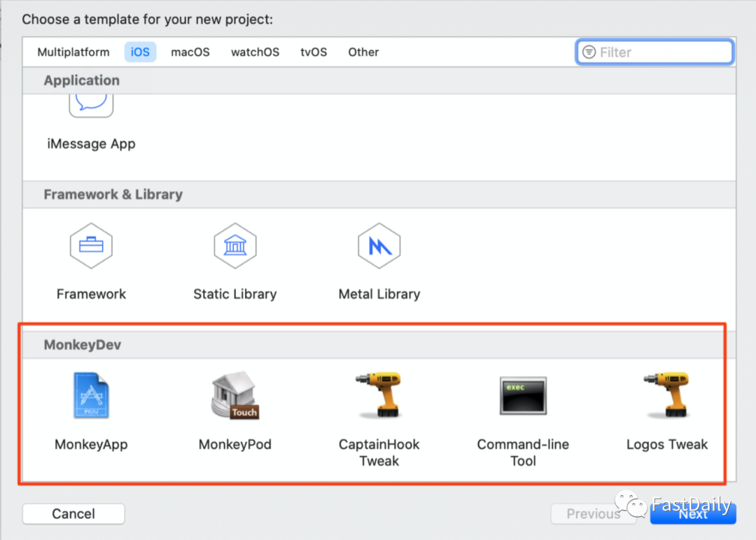
Task: Choose the Logos Tweak drill icon
Action: (667, 395)
